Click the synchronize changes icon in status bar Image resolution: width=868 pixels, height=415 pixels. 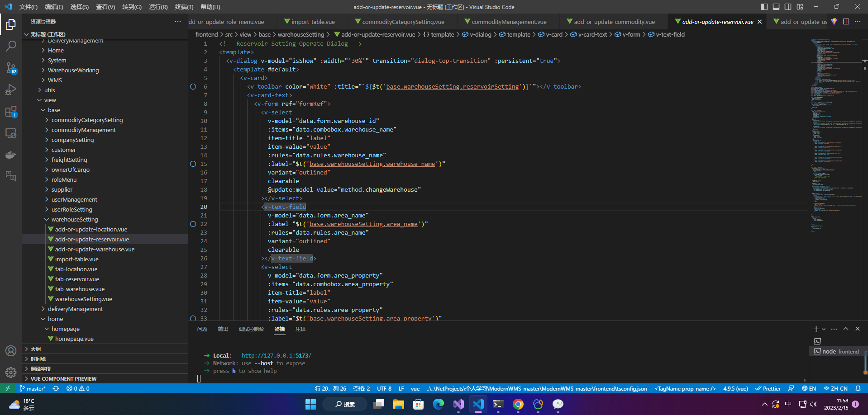pyautogui.click(x=56, y=388)
